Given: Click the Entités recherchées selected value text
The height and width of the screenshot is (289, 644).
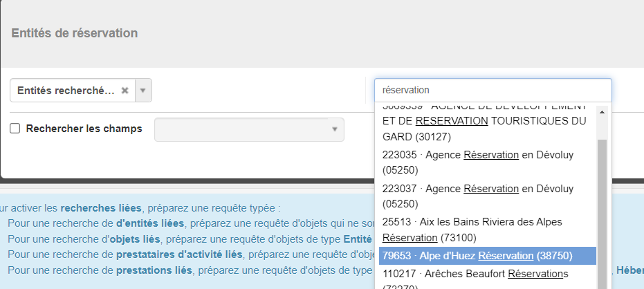Looking at the screenshot, I should pyautogui.click(x=66, y=91).
